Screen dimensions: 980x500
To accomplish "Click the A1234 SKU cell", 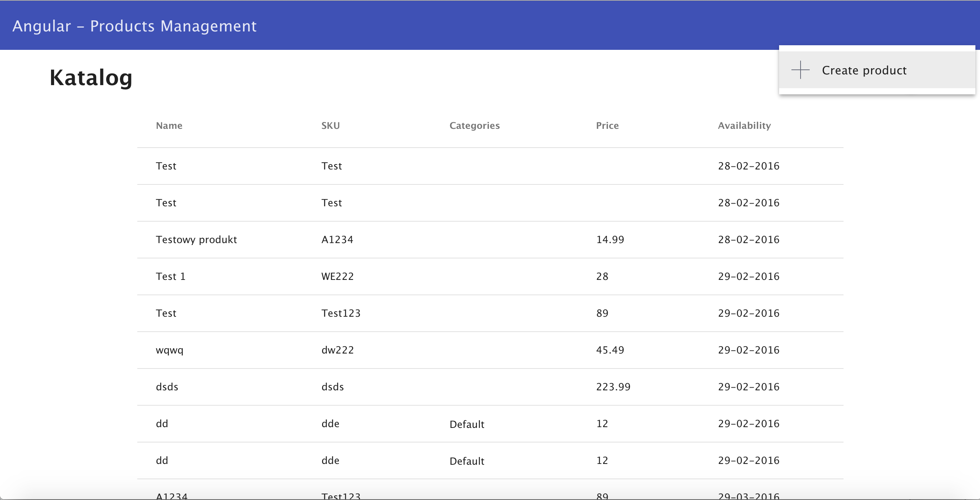I will [x=337, y=240].
